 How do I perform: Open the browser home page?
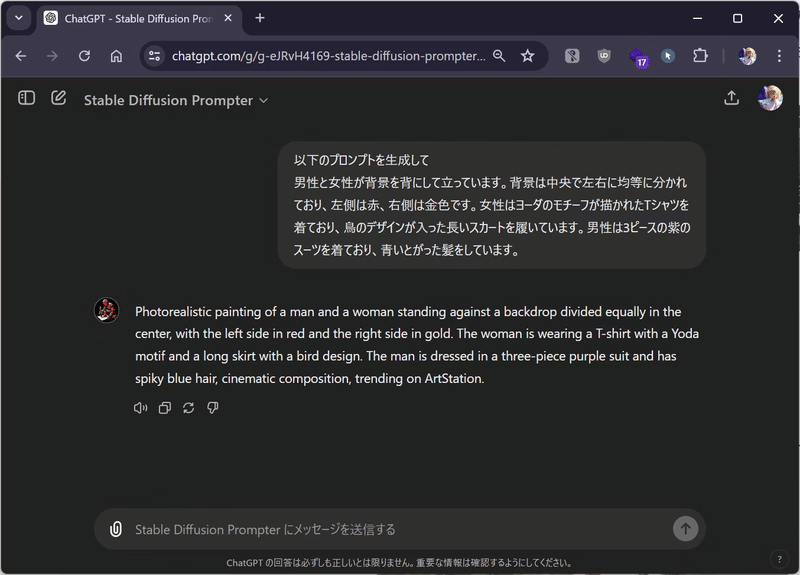[x=116, y=56]
